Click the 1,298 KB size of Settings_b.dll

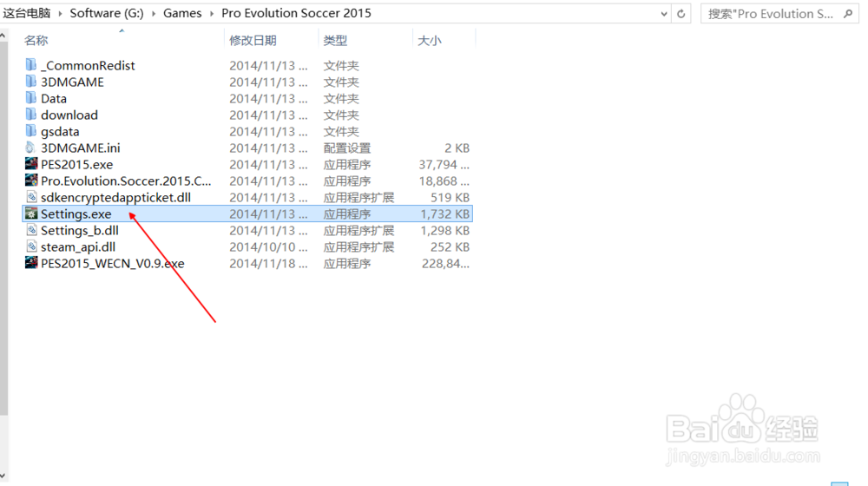(445, 230)
